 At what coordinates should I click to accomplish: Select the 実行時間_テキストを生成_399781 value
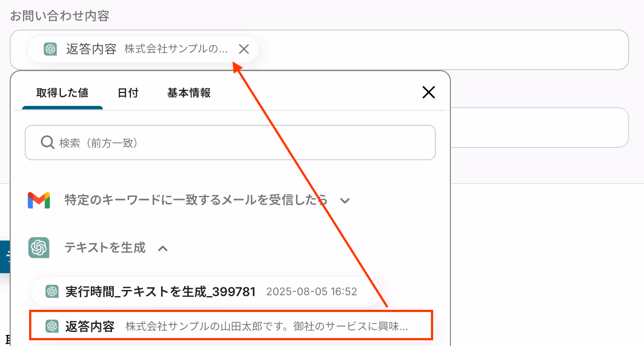206,292
